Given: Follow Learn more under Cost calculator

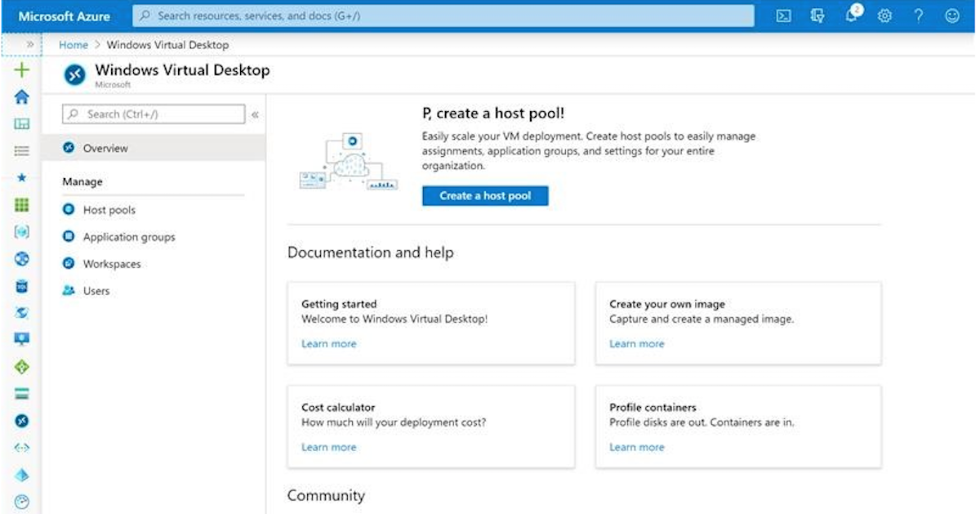Looking at the screenshot, I should [x=328, y=447].
